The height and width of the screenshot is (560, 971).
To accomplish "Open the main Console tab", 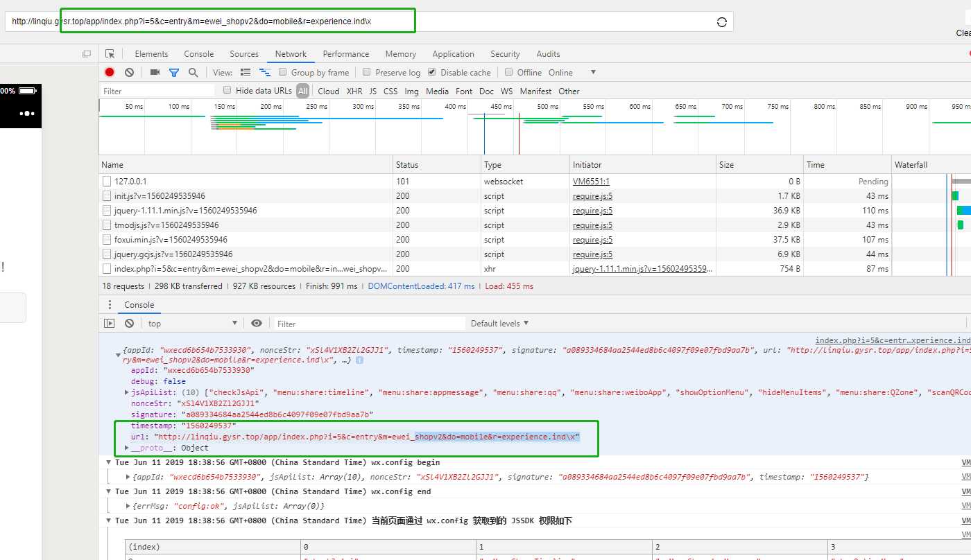I will (x=198, y=54).
